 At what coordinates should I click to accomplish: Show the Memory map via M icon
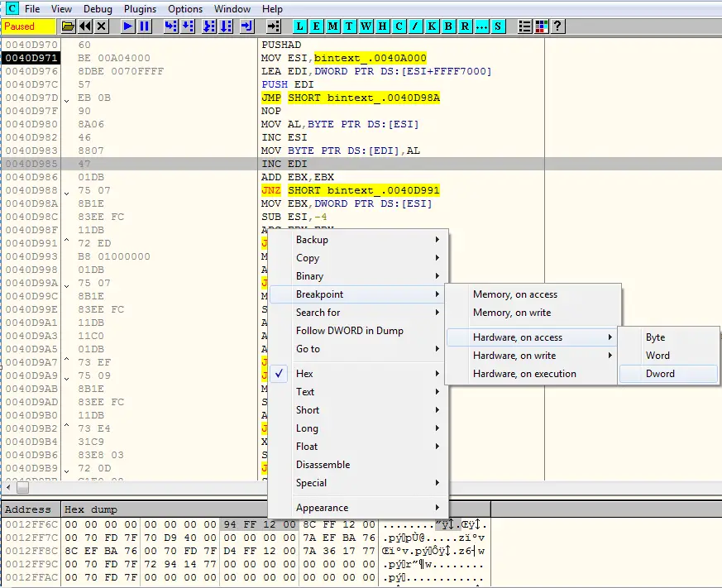point(333,26)
